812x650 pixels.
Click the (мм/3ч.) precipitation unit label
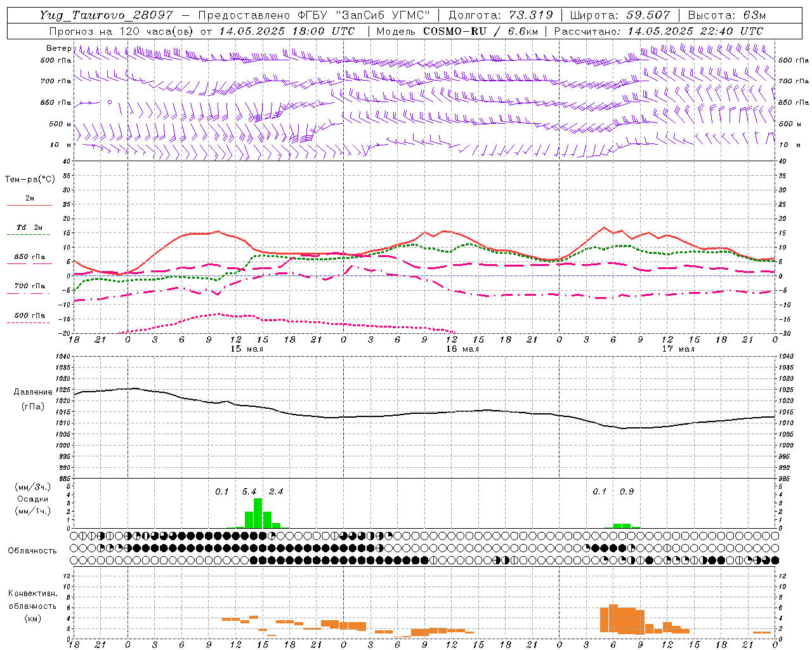click(33, 487)
